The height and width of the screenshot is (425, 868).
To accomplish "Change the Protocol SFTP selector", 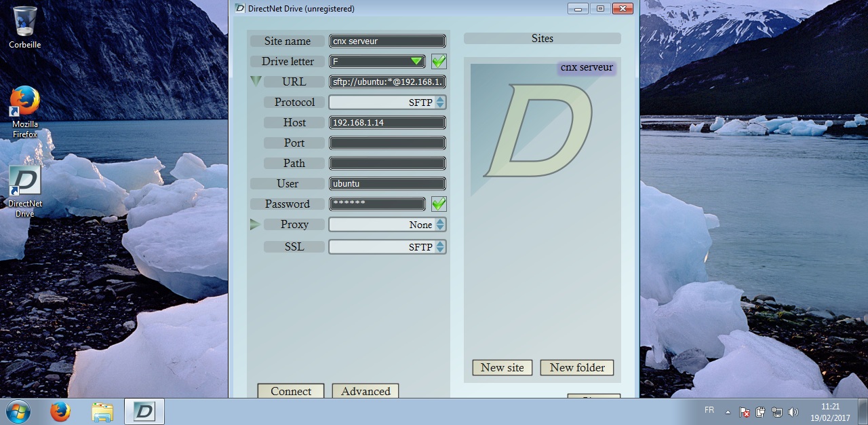I will [x=440, y=103].
